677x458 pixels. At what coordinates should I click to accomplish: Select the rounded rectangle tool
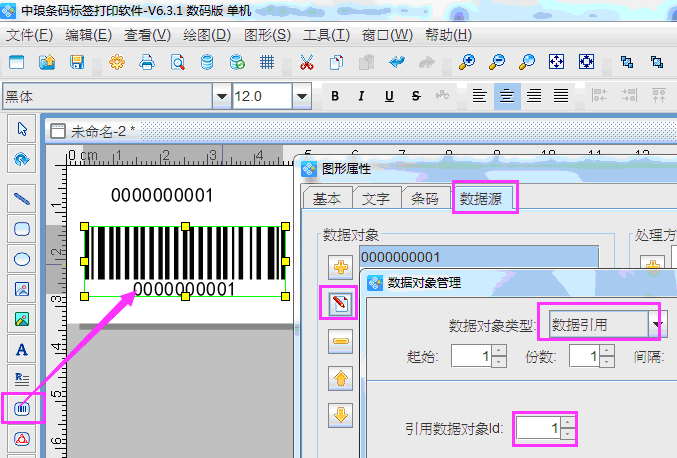click(22, 229)
